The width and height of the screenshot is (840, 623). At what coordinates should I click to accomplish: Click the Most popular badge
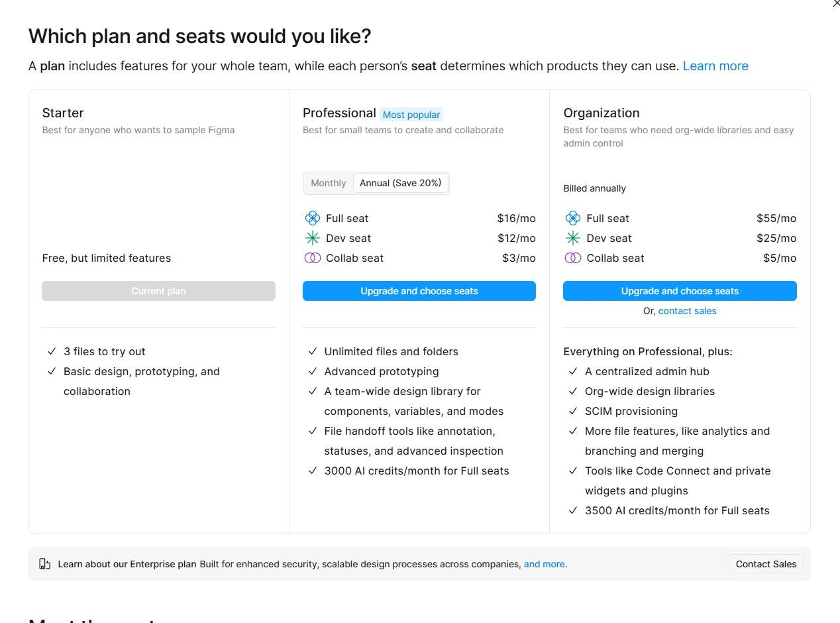pos(411,115)
